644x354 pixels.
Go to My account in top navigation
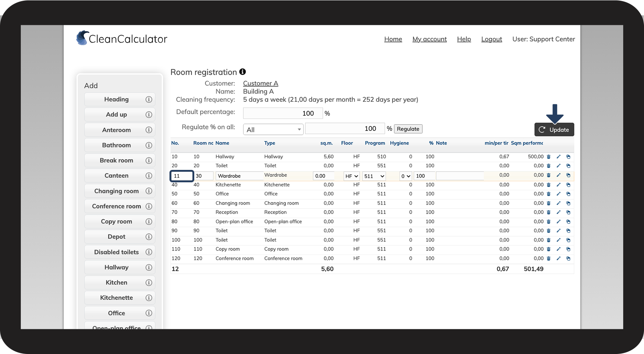(429, 39)
